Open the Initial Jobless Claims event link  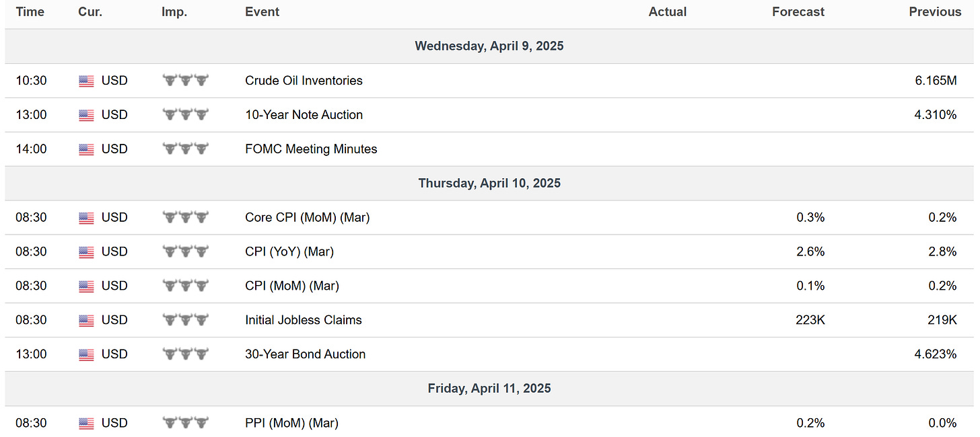pyautogui.click(x=304, y=320)
